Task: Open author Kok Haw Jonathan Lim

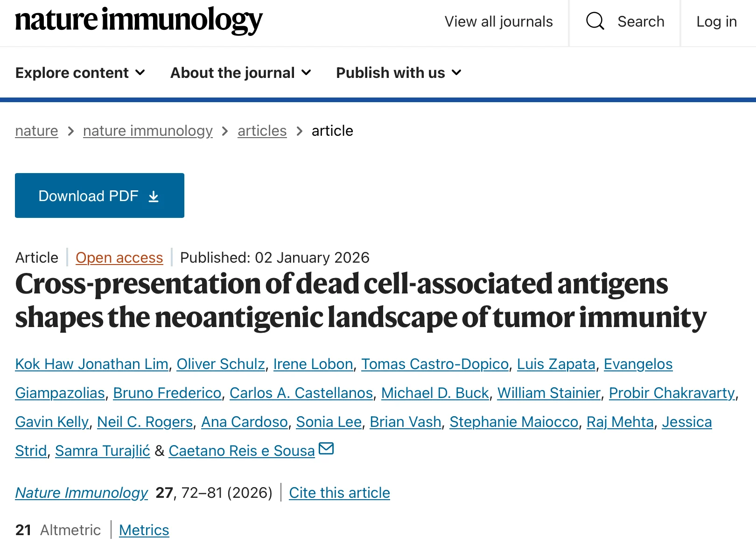Action: tap(91, 364)
